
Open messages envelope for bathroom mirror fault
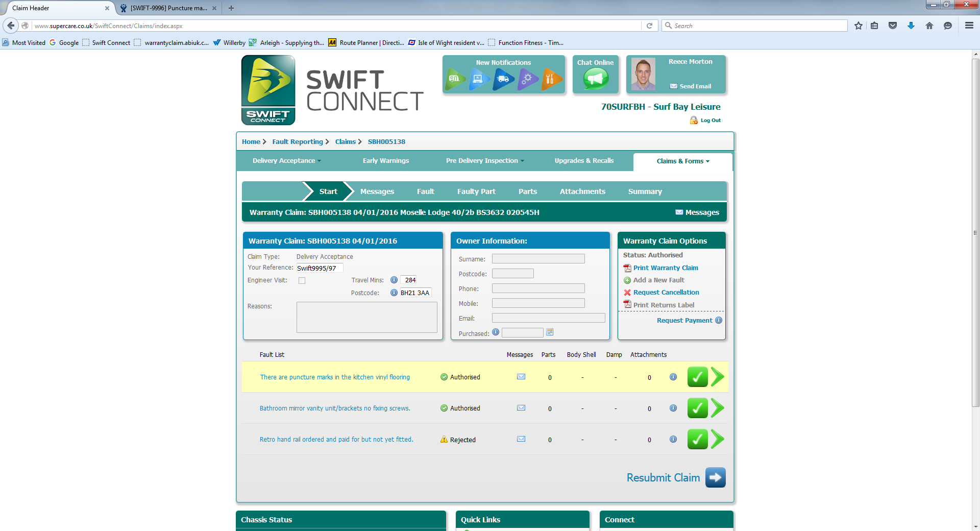tap(521, 408)
